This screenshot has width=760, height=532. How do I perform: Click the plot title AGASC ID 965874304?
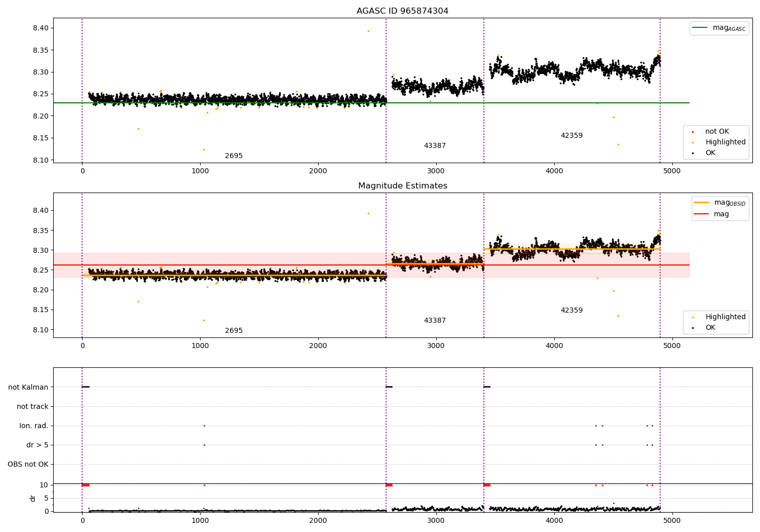click(x=402, y=11)
